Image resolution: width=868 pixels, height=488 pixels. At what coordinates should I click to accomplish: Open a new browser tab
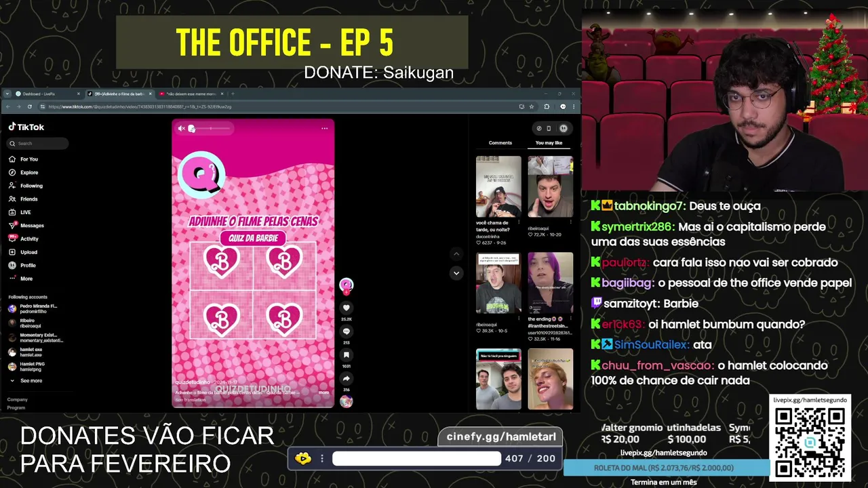[x=233, y=94]
